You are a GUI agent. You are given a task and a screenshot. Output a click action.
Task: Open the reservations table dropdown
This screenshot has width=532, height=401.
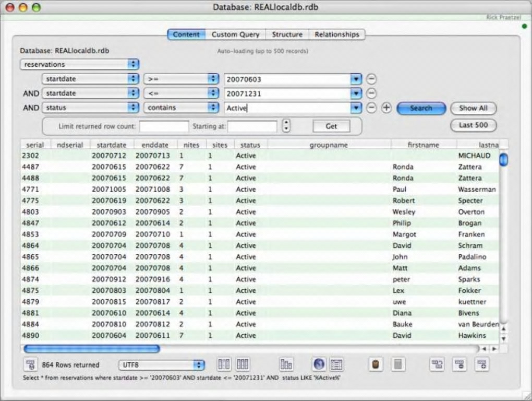[x=80, y=64]
